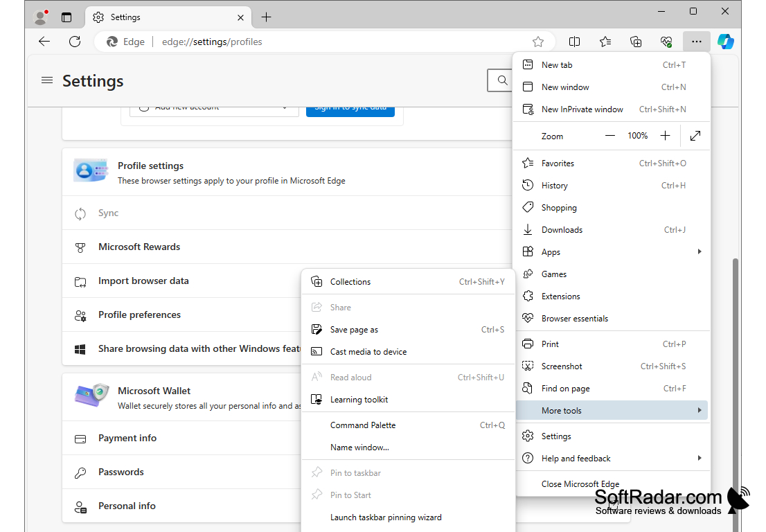Refresh the page with reload icon

[x=75, y=42]
